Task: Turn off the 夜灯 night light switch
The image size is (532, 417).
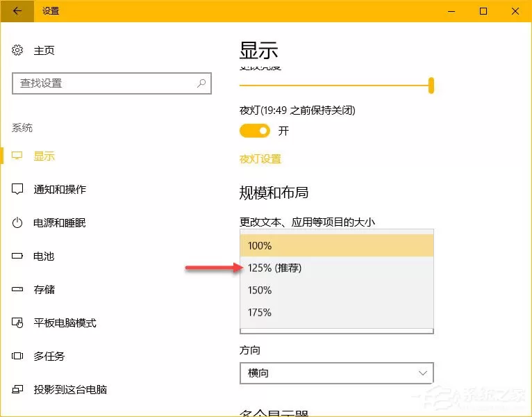Action: (x=255, y=131)
